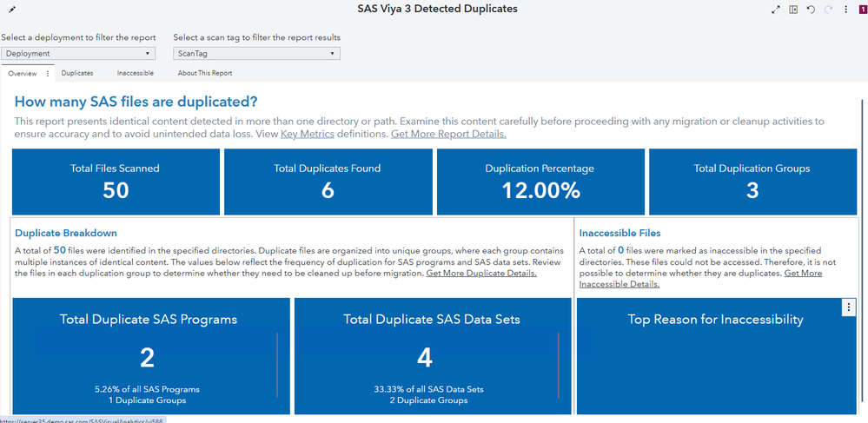Click the pencil edit report icon

(x=12, y=10)
